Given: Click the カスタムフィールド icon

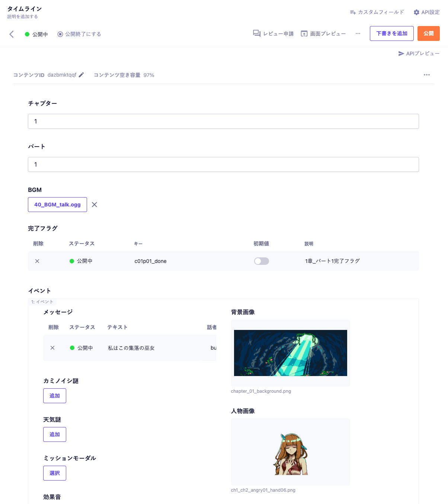Looking at the screenshot, I should click(x=352, y=12).
